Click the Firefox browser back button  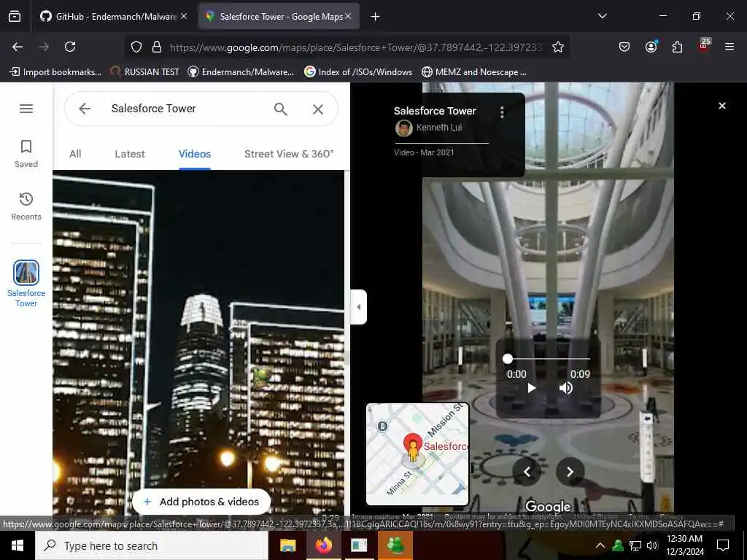tap(18, 47)
